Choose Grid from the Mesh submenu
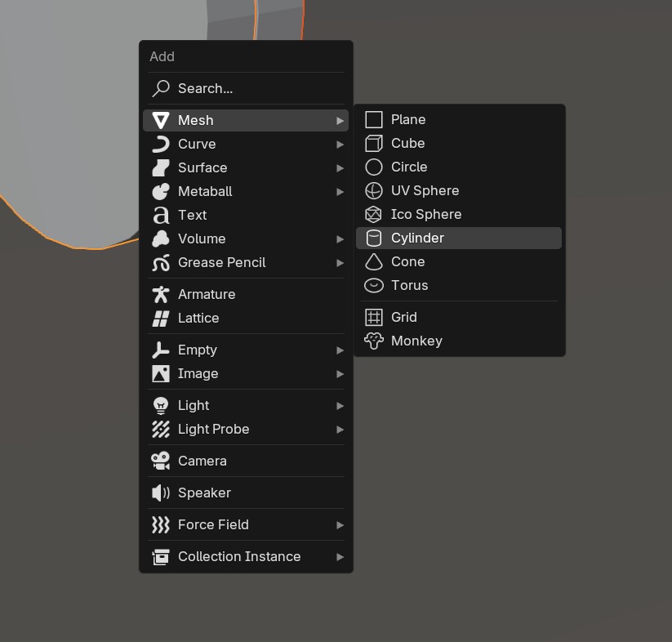The height and width of the screenshot is (642, 672). click(x=459, y=317)
